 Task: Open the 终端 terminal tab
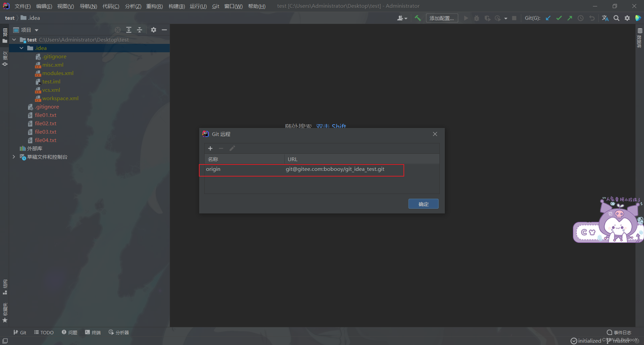click(93, 332)
